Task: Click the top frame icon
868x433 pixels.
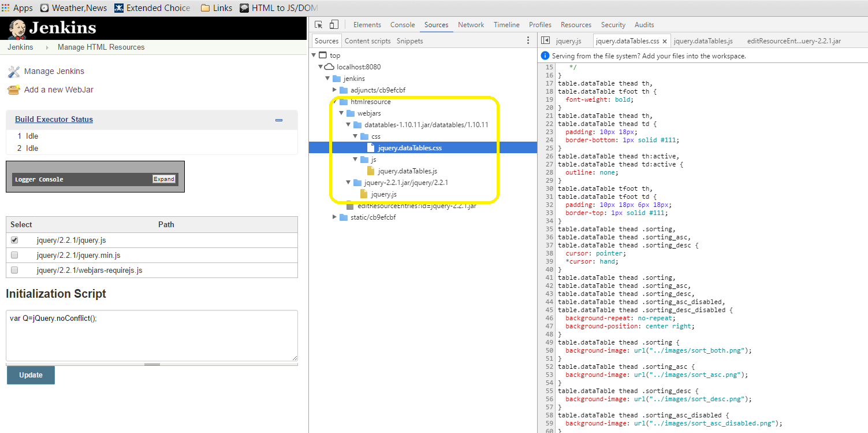Action: tap(323, 55)
